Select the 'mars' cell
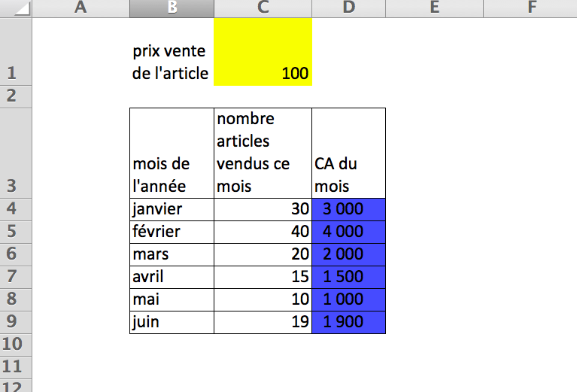The image size is (577, 392). [172, 254]
